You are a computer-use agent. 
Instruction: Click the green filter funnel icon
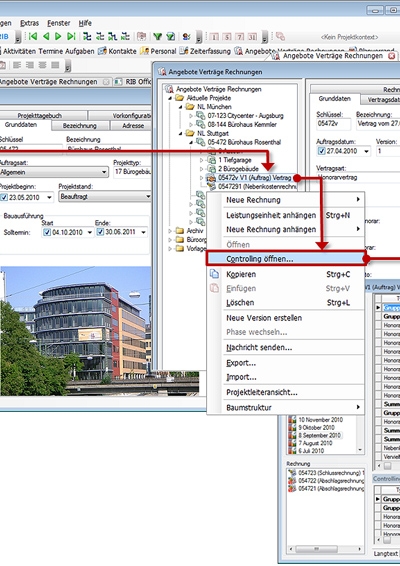point(157,36)
